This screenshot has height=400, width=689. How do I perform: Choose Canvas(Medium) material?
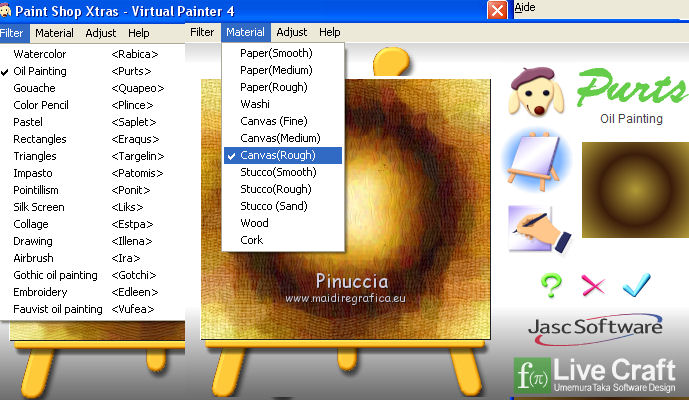[x=283, y=138]
